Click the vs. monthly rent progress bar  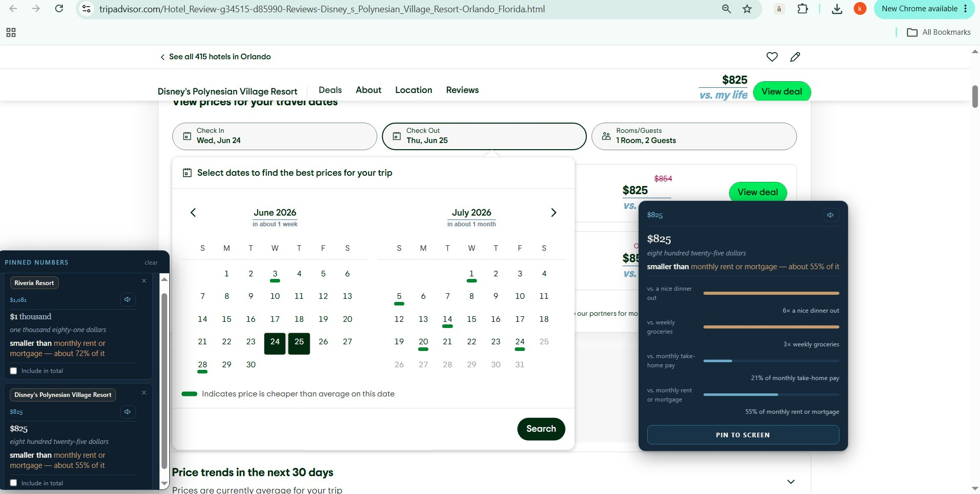pos(771,394)
